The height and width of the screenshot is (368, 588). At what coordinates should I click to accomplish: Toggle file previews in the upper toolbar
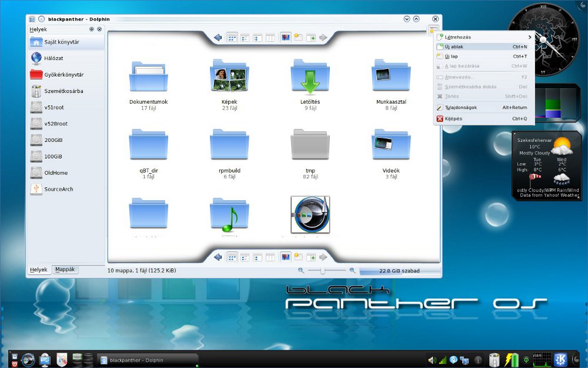(x=286, y=38)
